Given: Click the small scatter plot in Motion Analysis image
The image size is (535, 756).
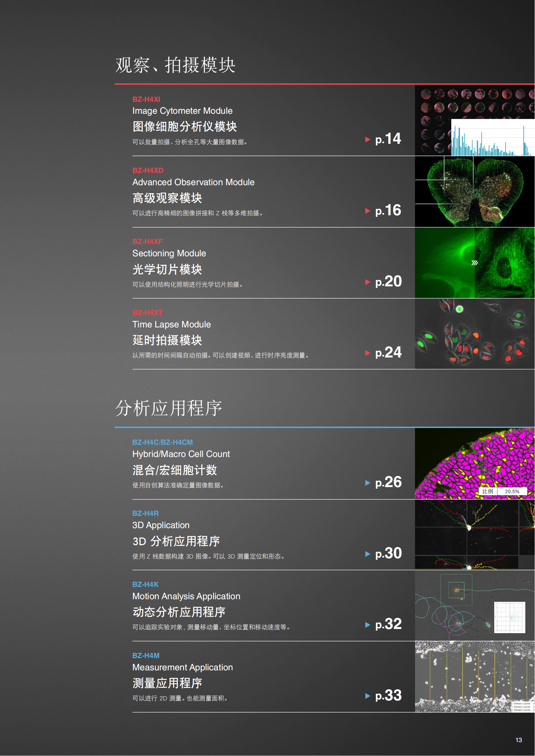Looking at the screenshot, I should point(510,618).
